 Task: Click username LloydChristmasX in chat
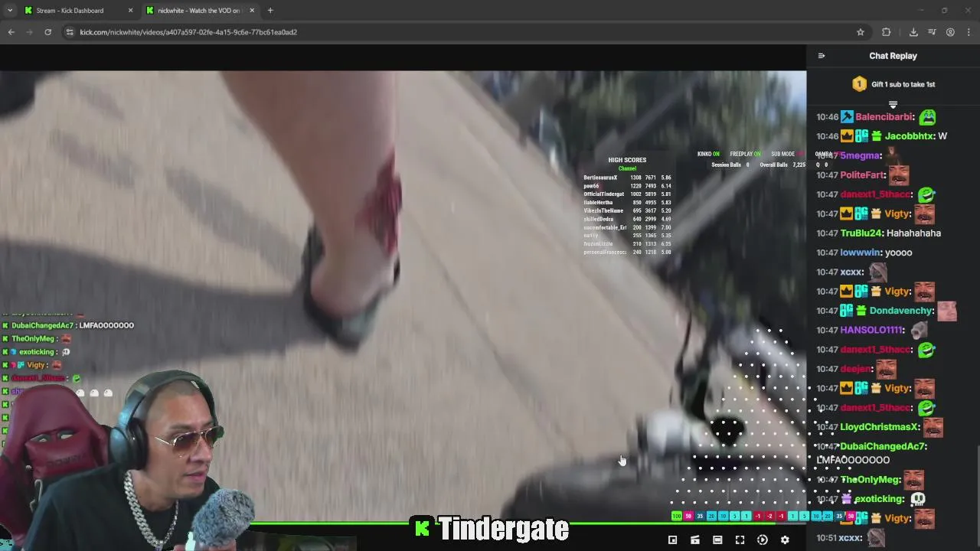(x=879, y=427)
